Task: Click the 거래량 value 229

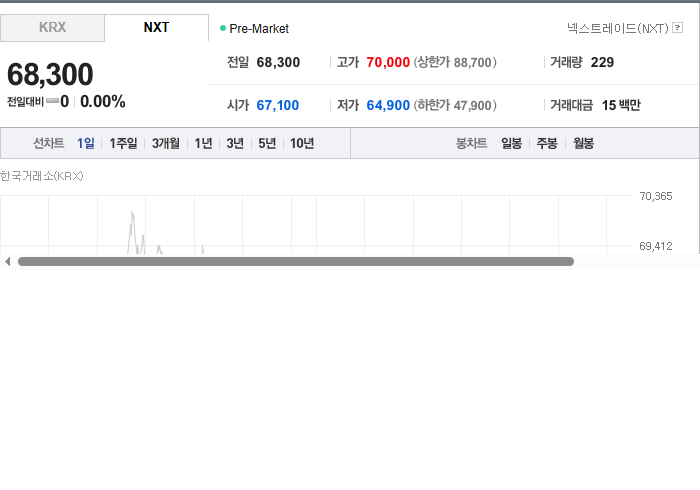Action: [x=602, y=62]
